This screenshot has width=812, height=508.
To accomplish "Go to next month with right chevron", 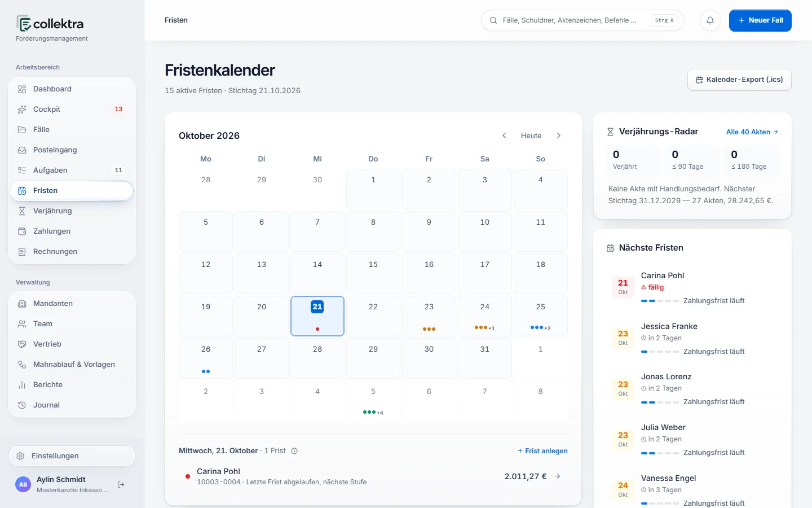I will click(x=559, y=135).
